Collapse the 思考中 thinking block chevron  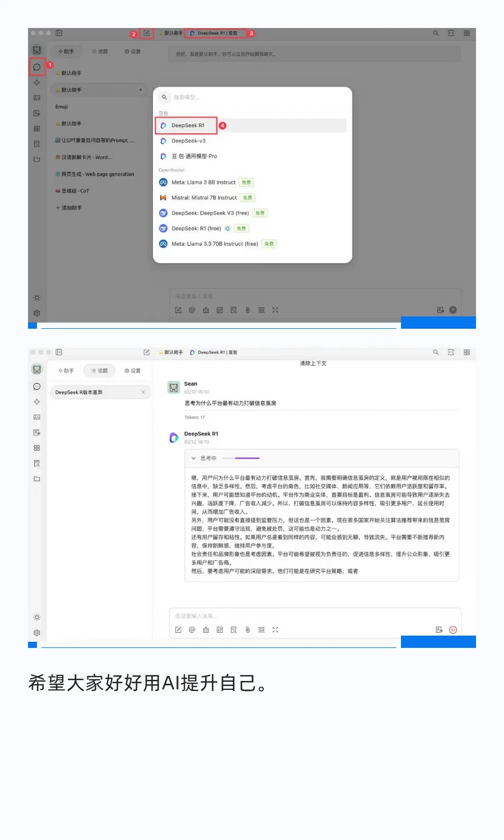(193, 458)
